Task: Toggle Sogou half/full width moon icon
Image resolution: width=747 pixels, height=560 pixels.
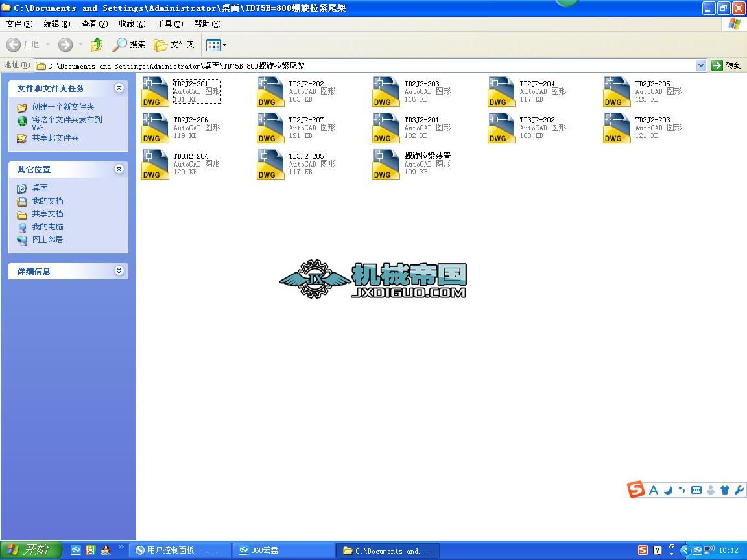Action: (x=668, y=490)
